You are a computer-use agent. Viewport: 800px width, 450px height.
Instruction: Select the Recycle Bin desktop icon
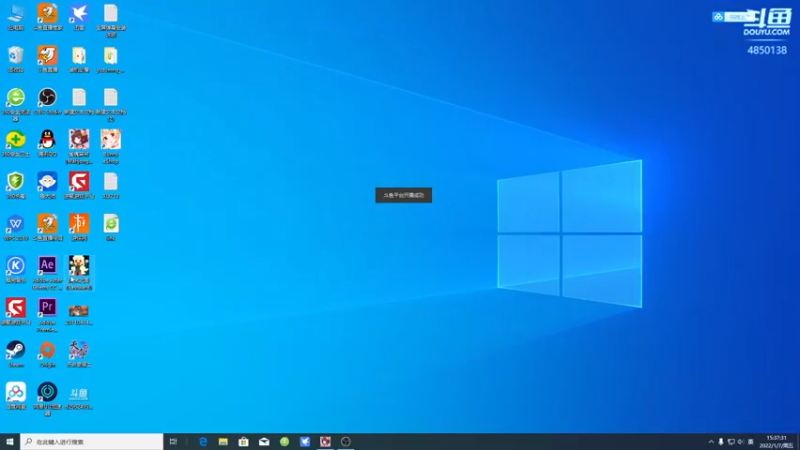point(16,59)
